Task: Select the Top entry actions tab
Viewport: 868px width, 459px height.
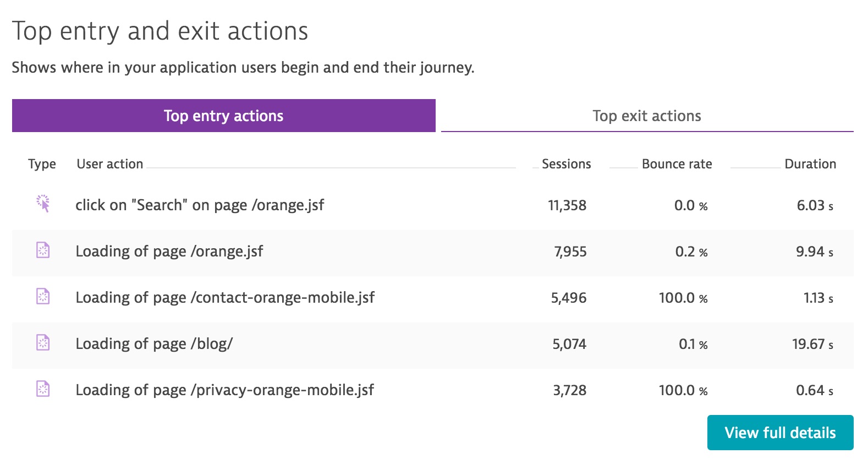Action: pos(224,116)
